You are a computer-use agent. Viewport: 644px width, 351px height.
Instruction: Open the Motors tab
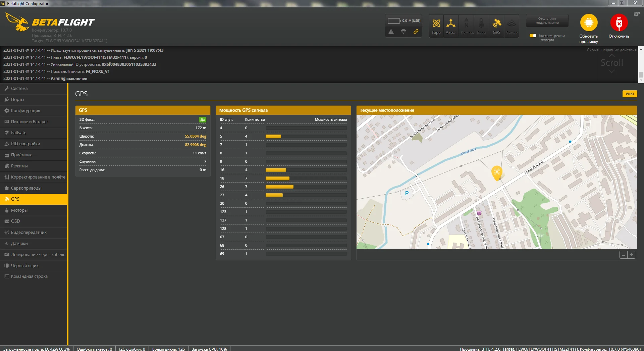click(19, 210)
